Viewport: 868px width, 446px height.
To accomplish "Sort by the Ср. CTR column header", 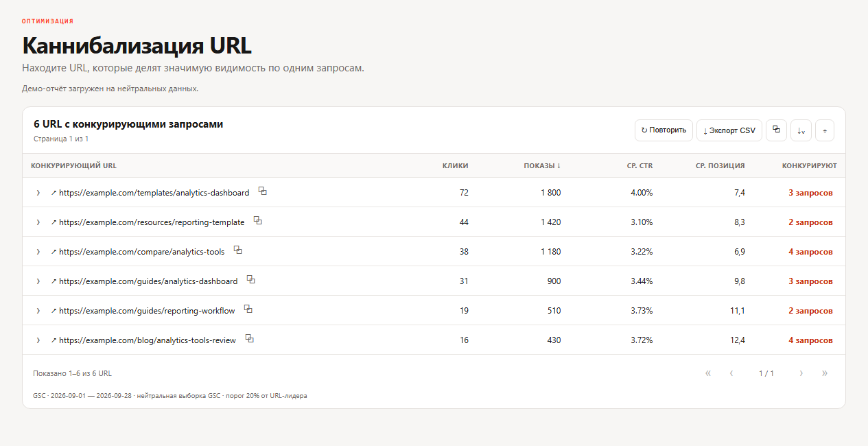I will point(640,165).
